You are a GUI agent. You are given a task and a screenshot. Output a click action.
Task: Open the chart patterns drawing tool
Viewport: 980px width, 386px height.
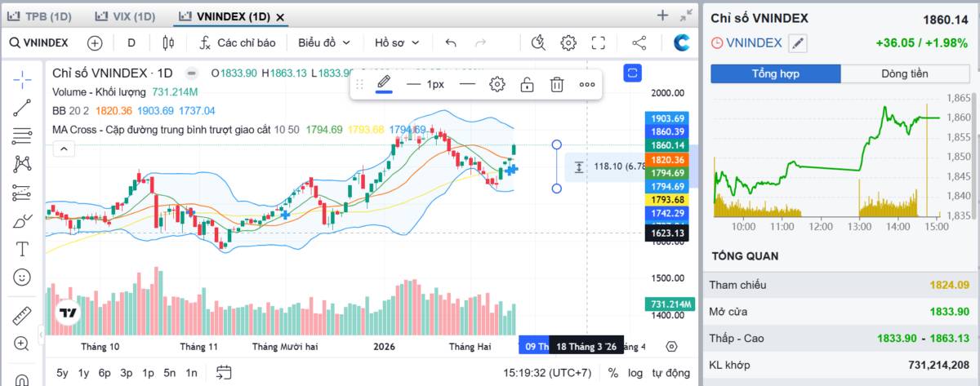(x=22, y=164)
